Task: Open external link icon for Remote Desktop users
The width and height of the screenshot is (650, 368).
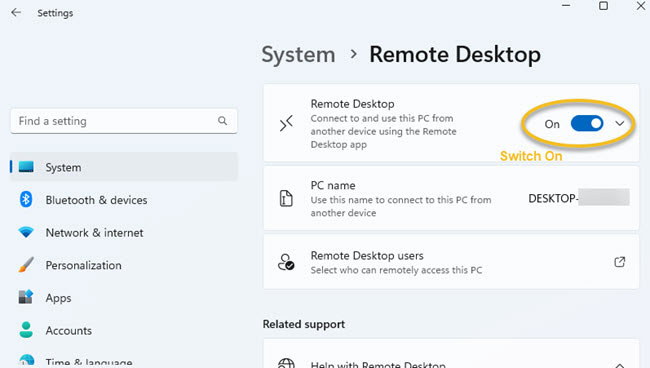Action: pyautogui.click(x=619, y=262)
